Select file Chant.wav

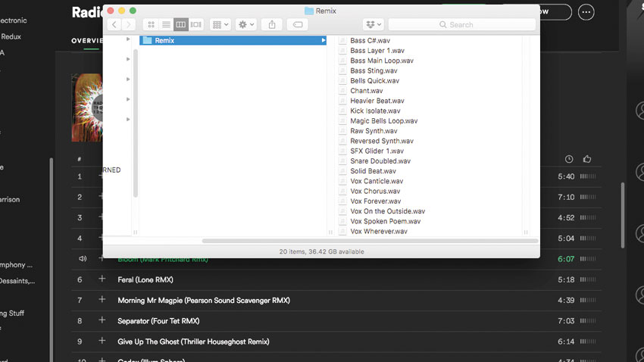pyautogui.click(x=367, y=91)
